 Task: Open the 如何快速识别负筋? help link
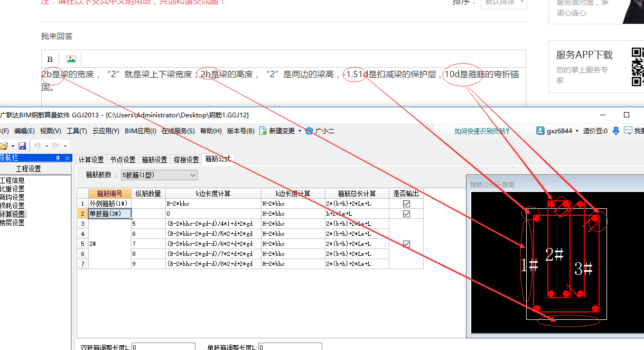coord(482,131)
